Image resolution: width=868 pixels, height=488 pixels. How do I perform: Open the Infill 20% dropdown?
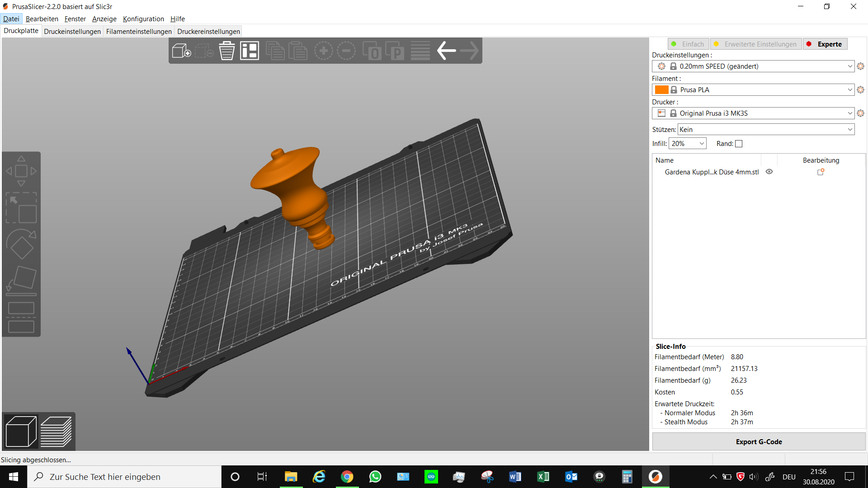pos(687,144)
